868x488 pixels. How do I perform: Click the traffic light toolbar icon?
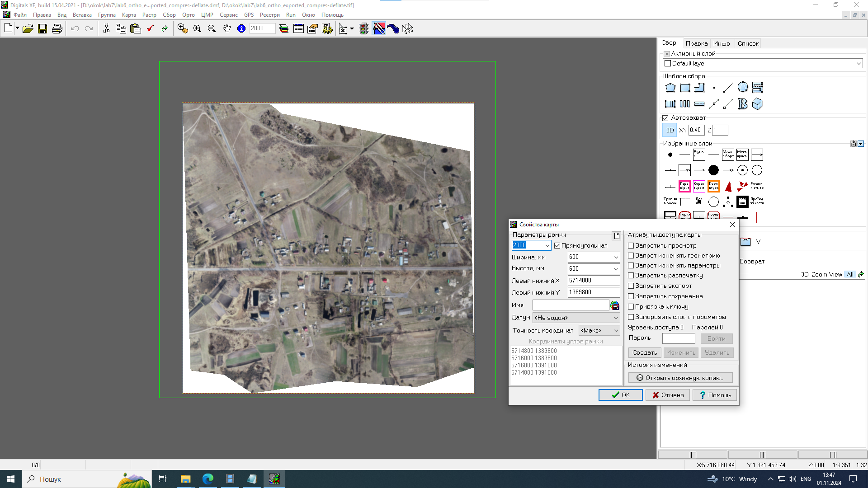click(364, 29)
